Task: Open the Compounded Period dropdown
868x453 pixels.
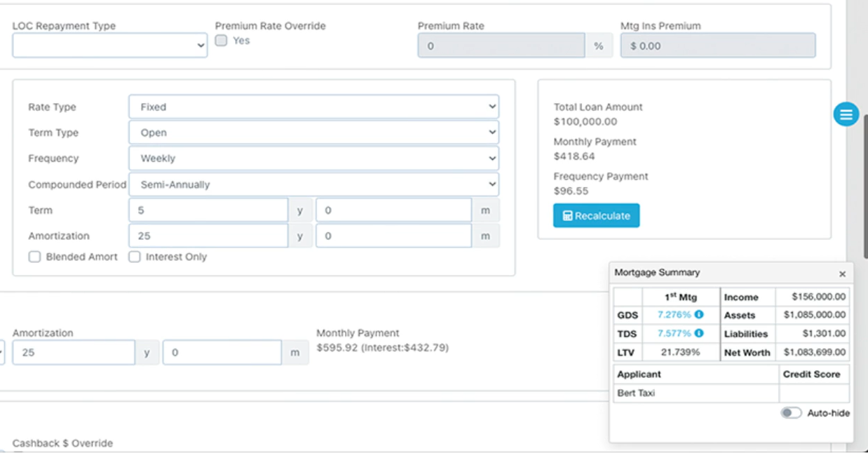Action: (x=313, y=185)
